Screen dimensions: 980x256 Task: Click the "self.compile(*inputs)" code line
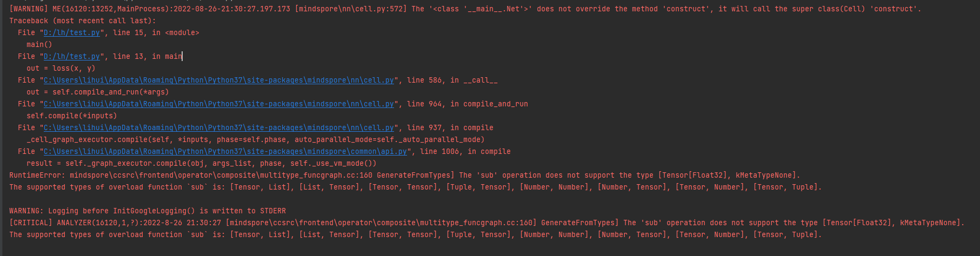point(72,116)
